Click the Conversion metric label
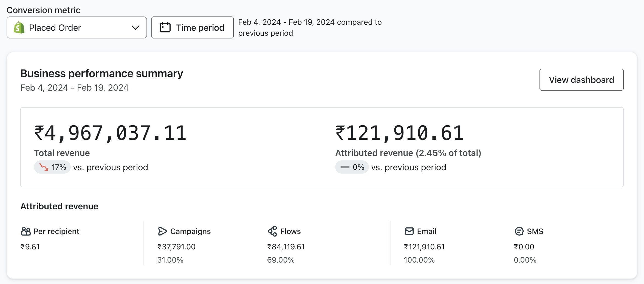 [x=44, y=10]
